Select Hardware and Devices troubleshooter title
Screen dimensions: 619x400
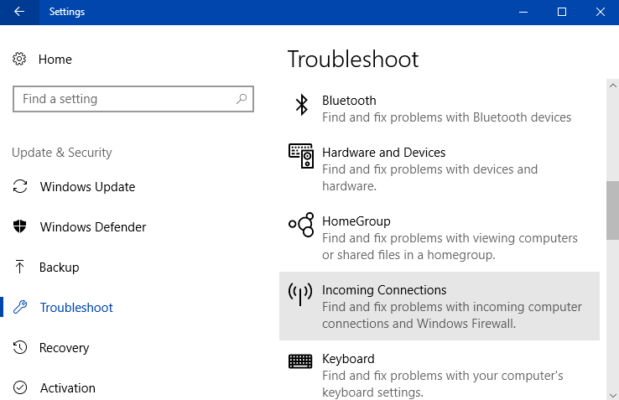(384, 152)
